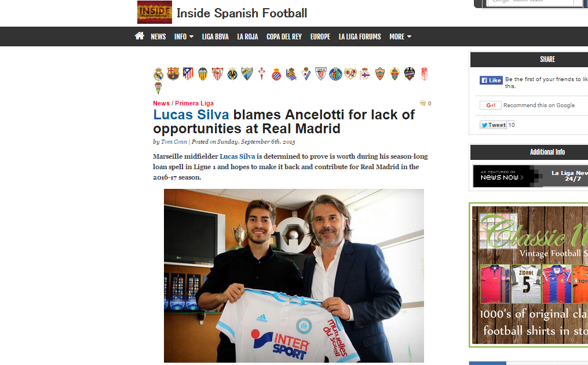This screenshot has width=588, height=365.
Task: Expand the INFO dropdown menu
Action: pyautogui.click(x=184, y=36)
